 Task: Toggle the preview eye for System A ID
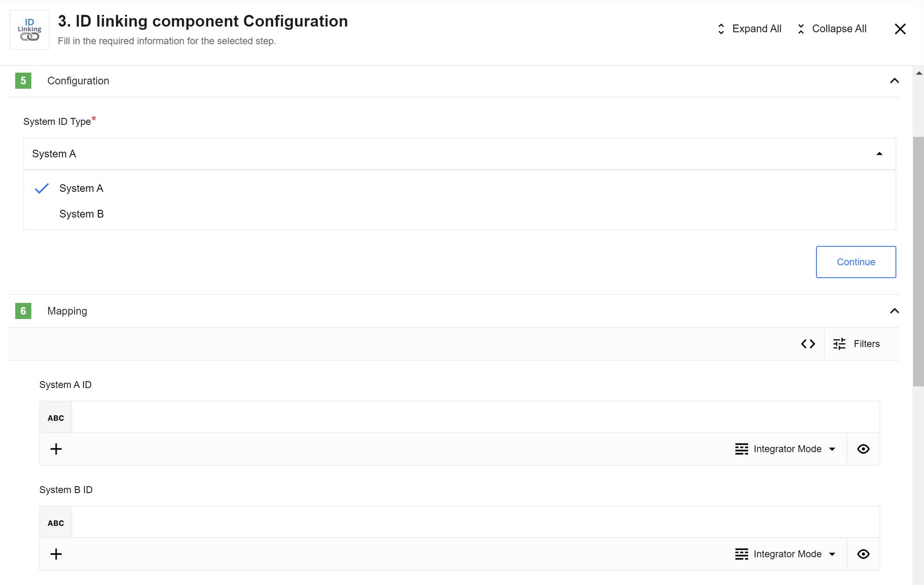click(863, 449)
